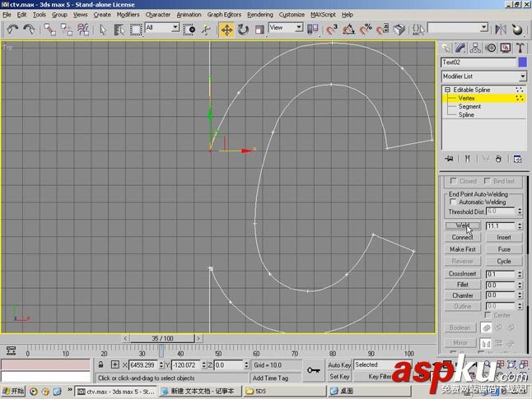The height and width of the screenshot is (399, 532).
Task: Click the selection lock toggle icon
Action: [101, 365]
